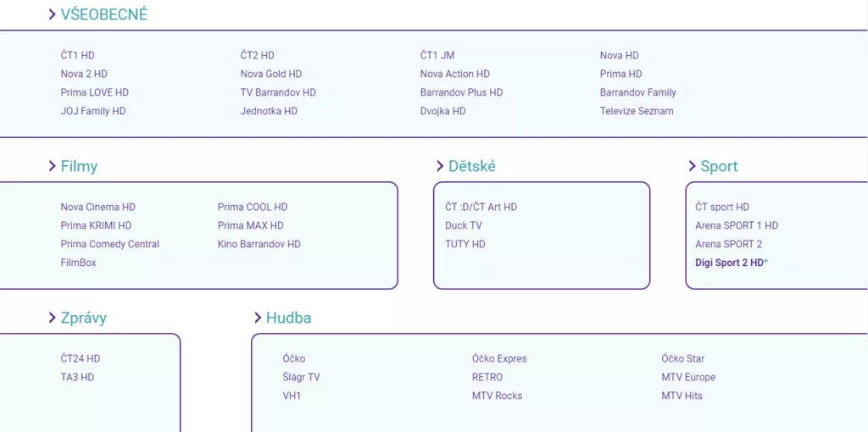Screen dimensions: 868x432
Task: Open Prima COOL HD in Filmy
Action: click(253, 207)
